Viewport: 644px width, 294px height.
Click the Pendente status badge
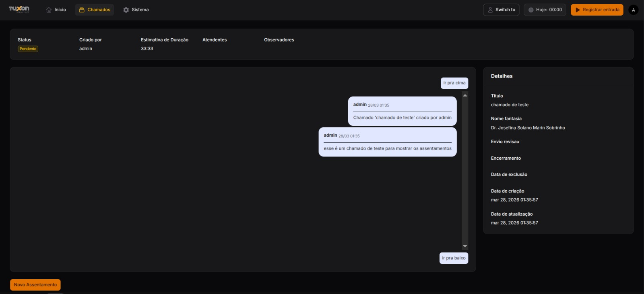(x=28, y=49)
